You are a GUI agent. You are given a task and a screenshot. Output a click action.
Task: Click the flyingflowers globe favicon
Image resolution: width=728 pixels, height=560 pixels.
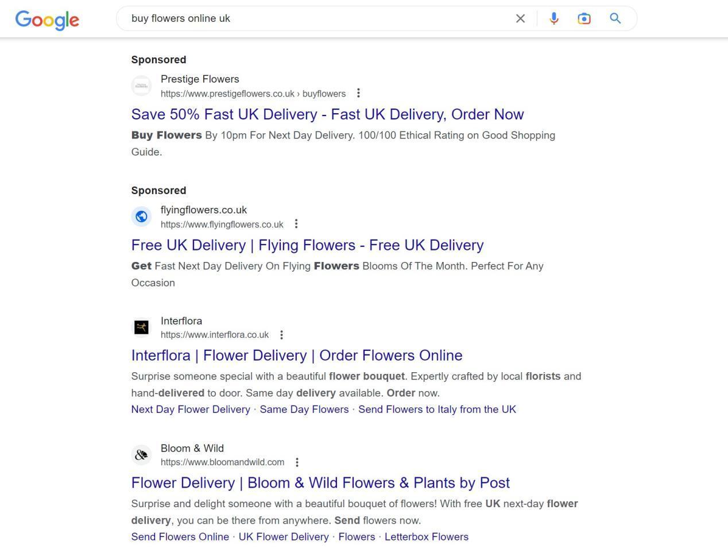click(x=141, y=217)
